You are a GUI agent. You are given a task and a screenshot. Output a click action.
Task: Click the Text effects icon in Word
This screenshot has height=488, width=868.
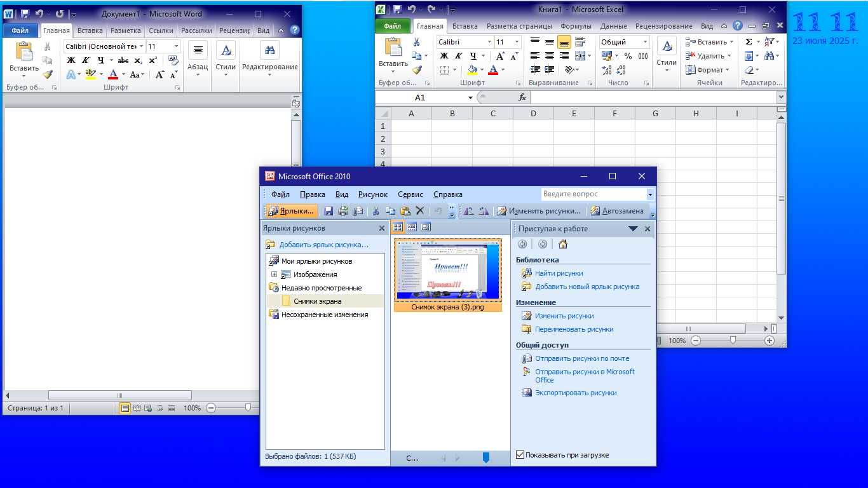72,74
